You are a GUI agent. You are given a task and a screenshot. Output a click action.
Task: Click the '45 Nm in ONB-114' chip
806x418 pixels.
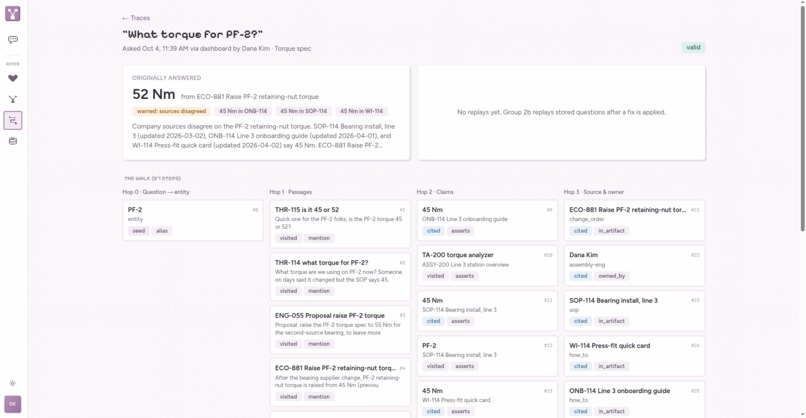click(x=243, y=111)
